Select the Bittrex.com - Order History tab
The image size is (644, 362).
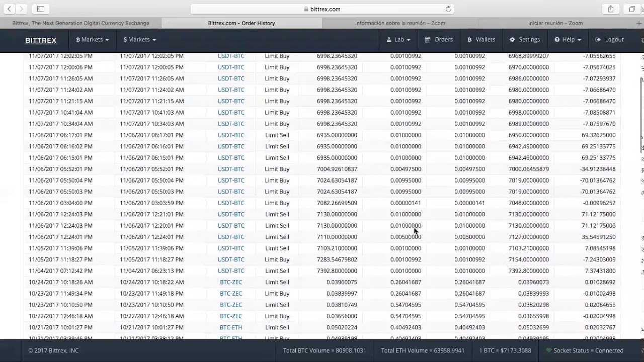pos(242,23)
